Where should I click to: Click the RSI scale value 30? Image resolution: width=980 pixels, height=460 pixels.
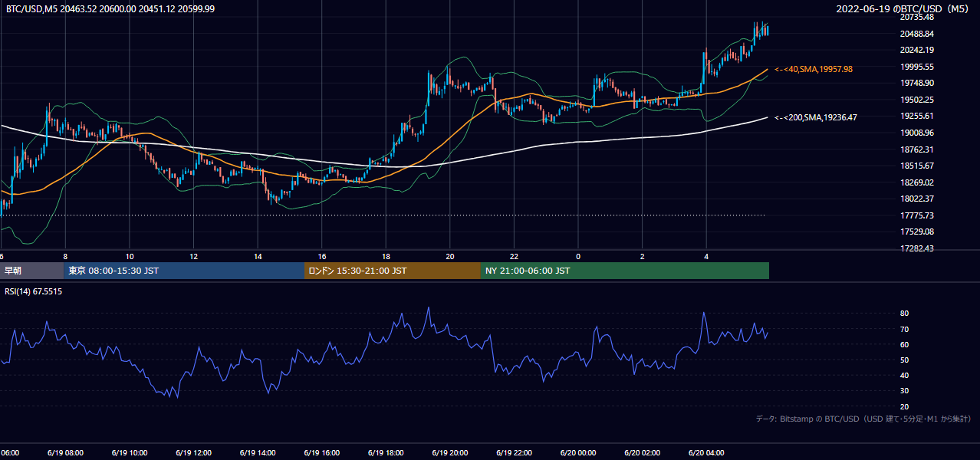[x=904, y=391]
